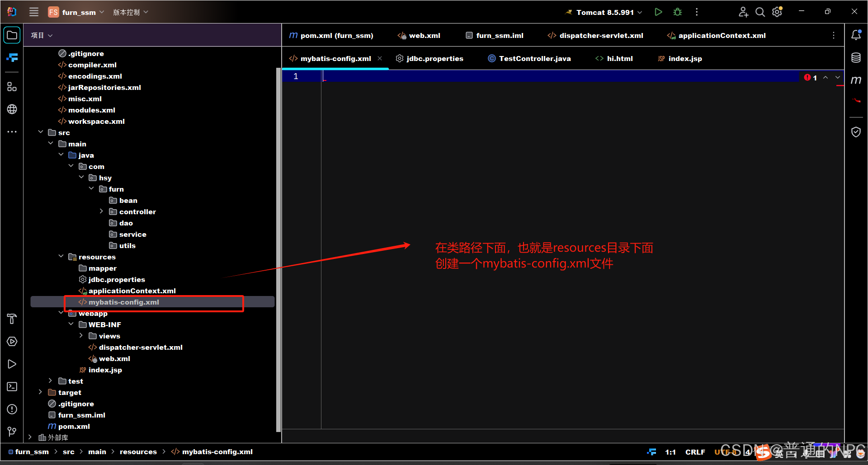Switch to pom.xml (furn_ssm) tab
The width and height of the screenshot is (868, 465).
click(331, 35)
